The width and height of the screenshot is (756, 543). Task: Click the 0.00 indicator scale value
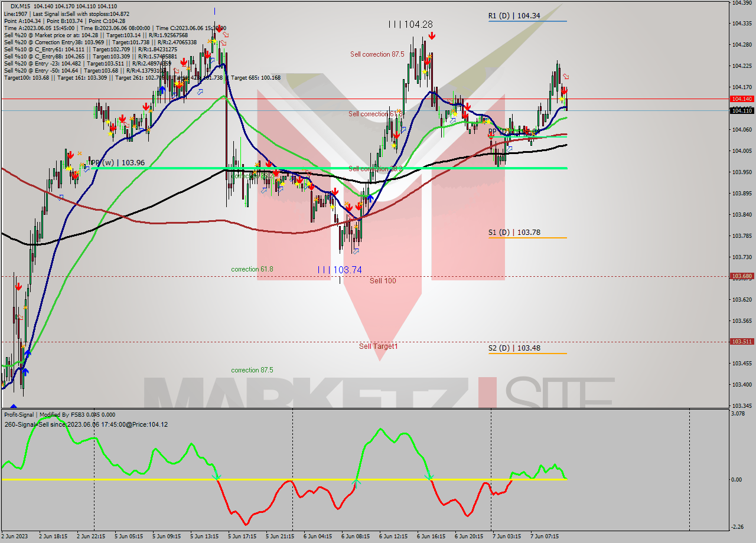point(737,479)
